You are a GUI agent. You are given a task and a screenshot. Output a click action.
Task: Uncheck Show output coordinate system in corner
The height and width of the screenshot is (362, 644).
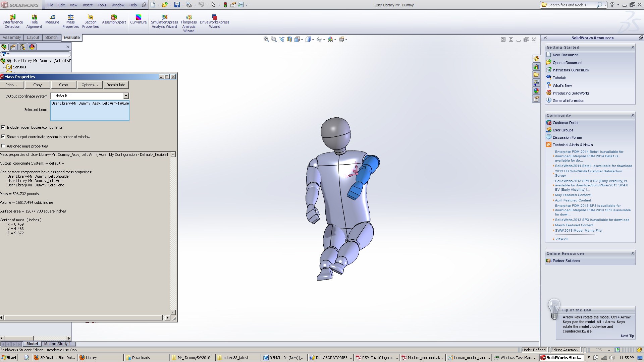(x=3, y=137)
